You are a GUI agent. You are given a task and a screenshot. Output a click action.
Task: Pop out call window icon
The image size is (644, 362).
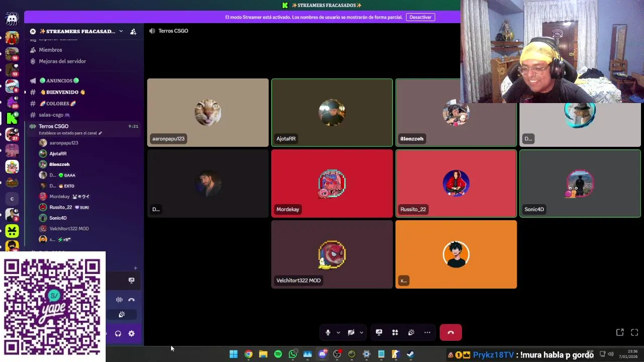click(x=620, y=332)
